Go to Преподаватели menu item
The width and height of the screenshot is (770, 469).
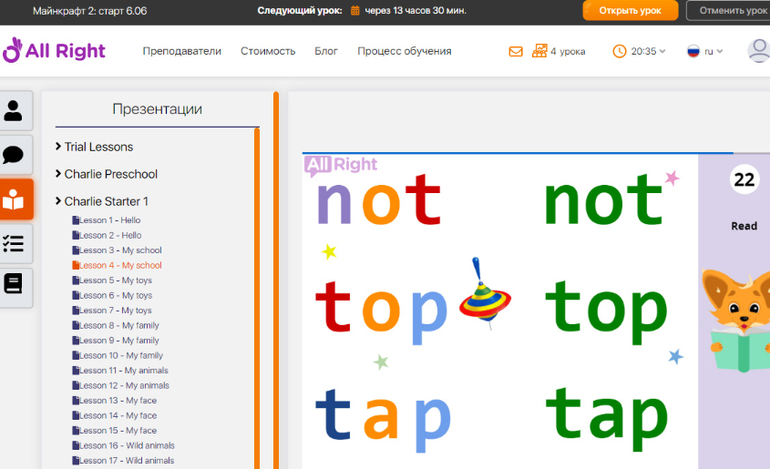(182, 51)
